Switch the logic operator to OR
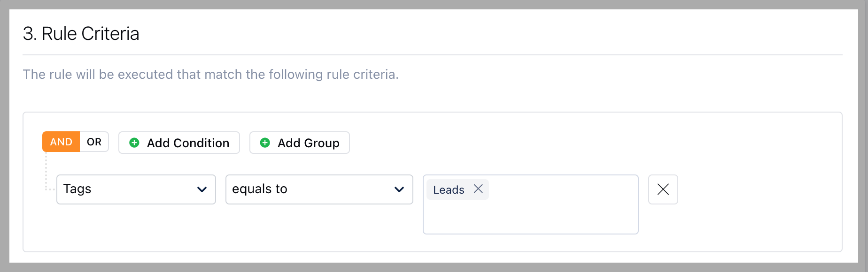Image resolution: width=868 pixels, height=272 pixels. 94,142
